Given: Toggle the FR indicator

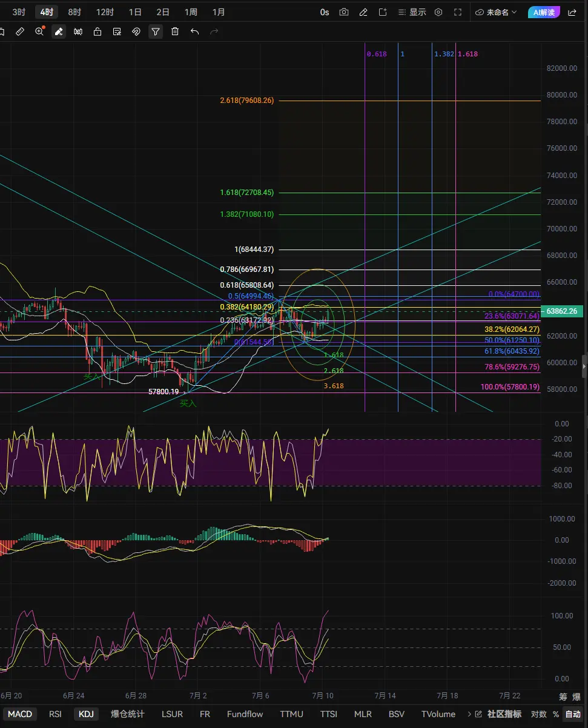Looking at the screenshot, I should coord(205,714).
